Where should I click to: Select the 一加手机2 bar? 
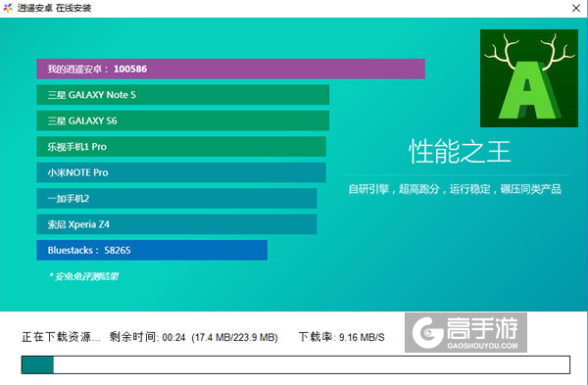click(x=176, y=198)
